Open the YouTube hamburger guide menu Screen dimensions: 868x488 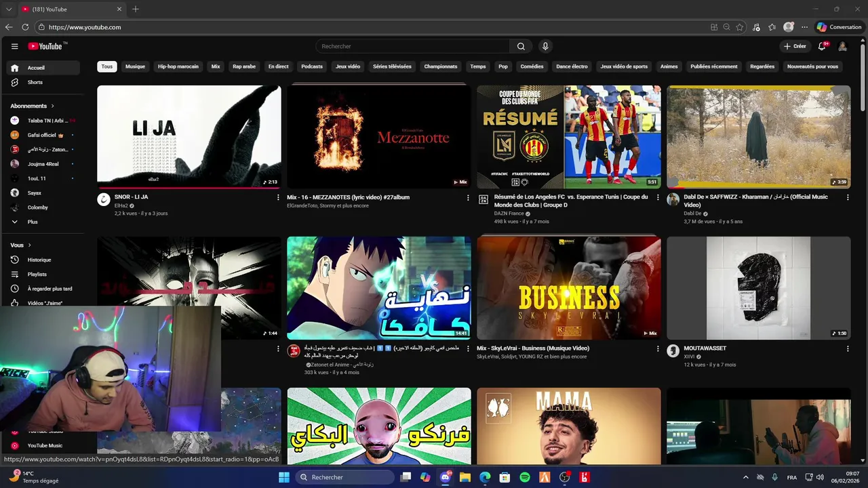tap(14, 46)
